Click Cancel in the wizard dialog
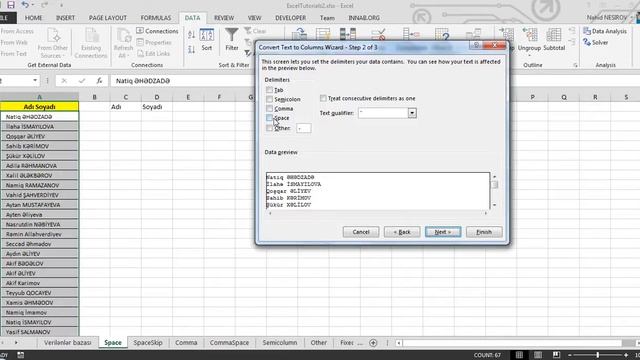Screen dimensions: 640x360 pos(361,232)
